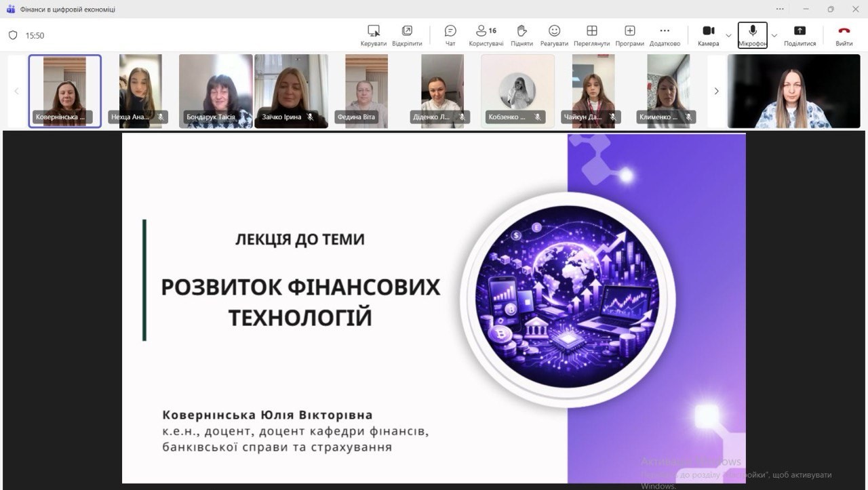This screenshot has height=490, width=868.
Task: Open the title bar three-dots menu
Action: pyautogui.click(x=781, y=9)
